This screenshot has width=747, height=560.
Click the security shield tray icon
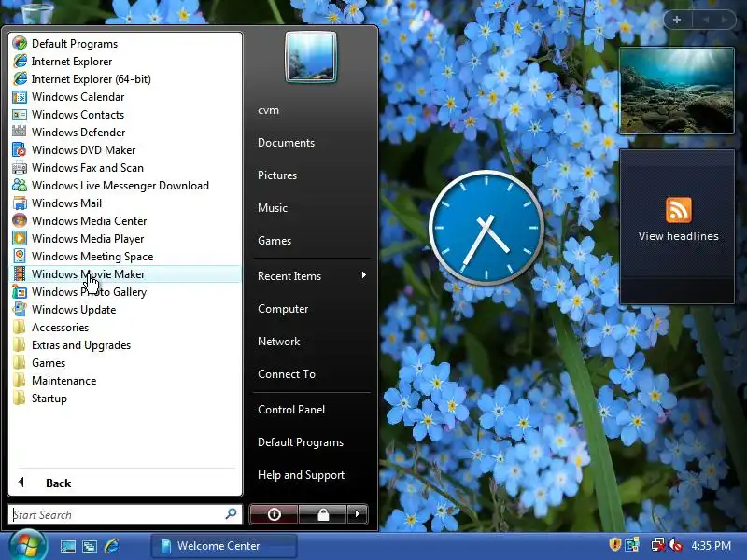[x=615, y=544]
